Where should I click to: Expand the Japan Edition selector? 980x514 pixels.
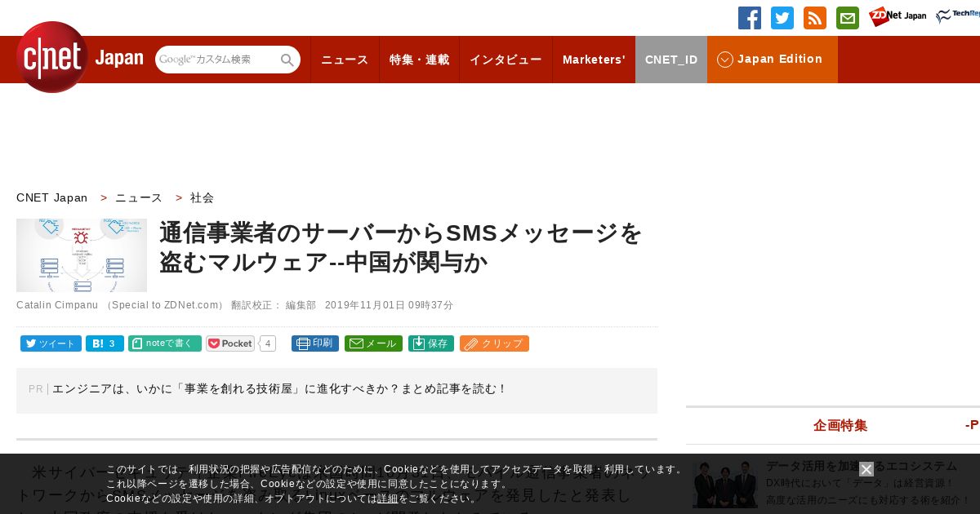773,60
